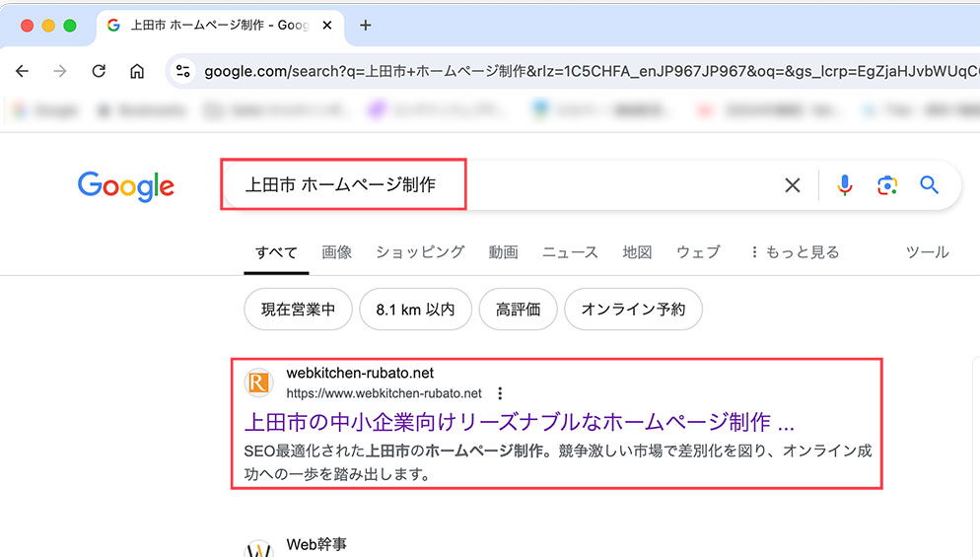Open site information icon in address bar
This screenshot has width=980, height=557.
click(183, 71)
